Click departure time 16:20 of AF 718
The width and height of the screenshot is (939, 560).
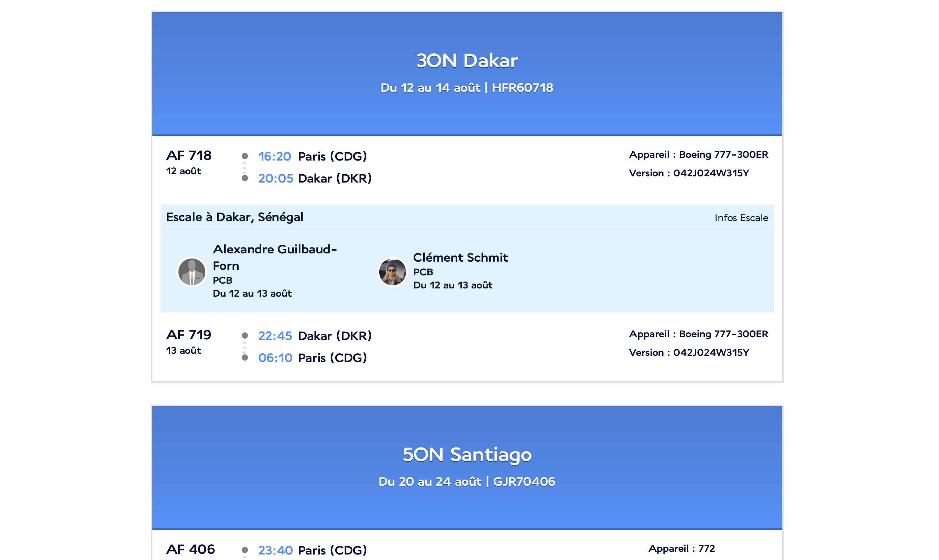coord(275,156)
